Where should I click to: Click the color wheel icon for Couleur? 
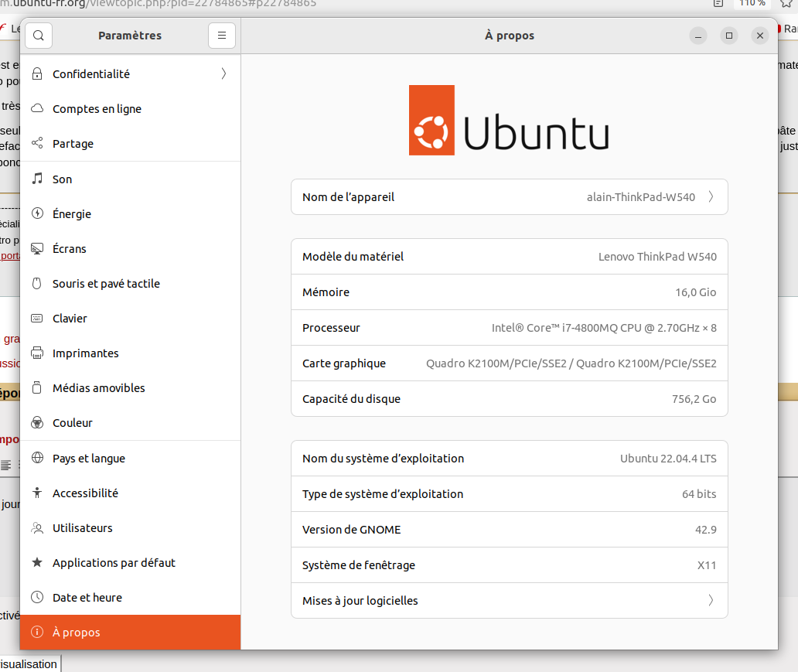coord(37,422)
